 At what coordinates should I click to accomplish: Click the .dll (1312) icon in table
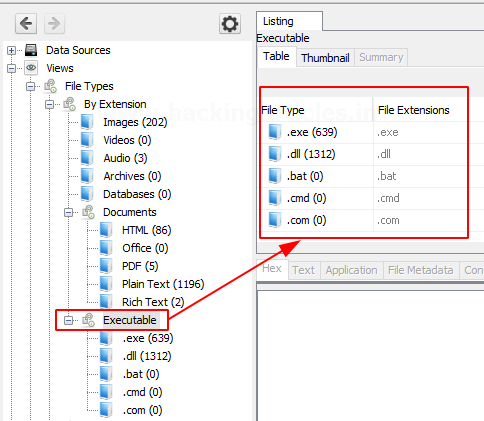pyautogui.click(x=275, y=154)
